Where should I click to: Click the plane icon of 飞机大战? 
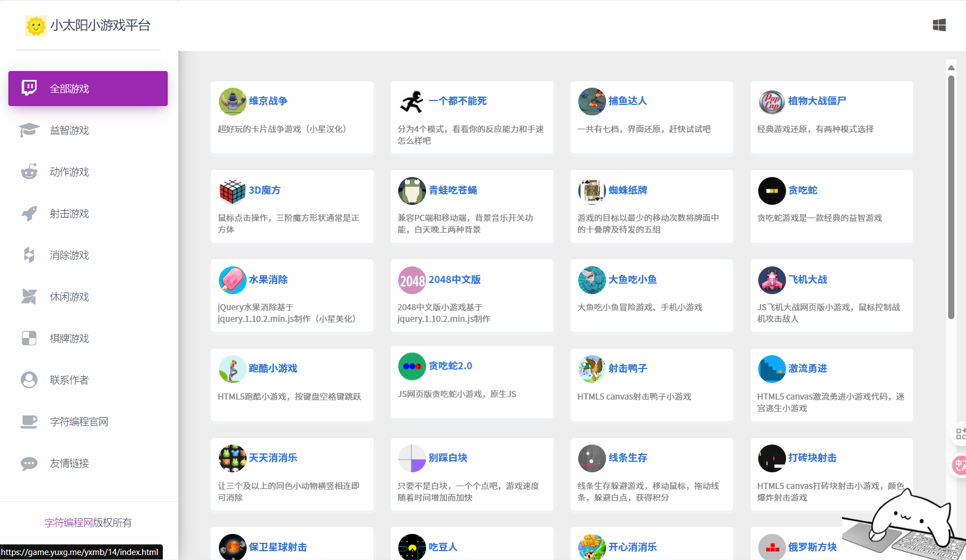(x=772, y=280)
